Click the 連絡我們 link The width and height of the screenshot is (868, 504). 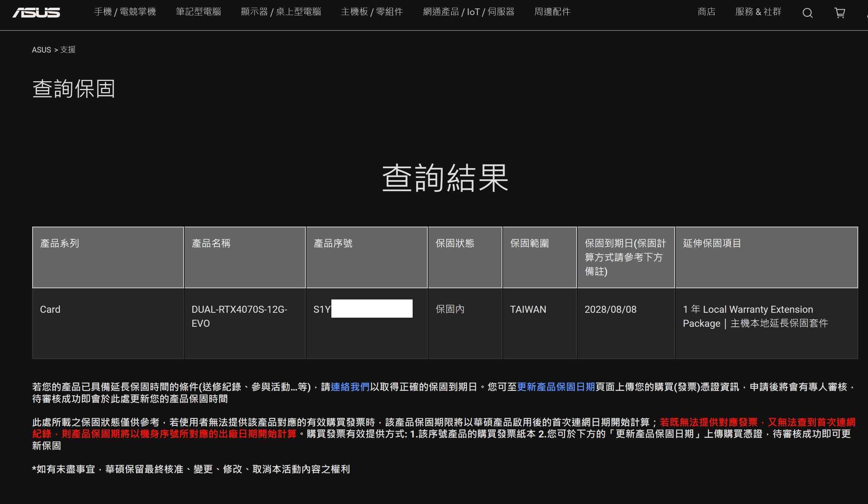[350, 387]
